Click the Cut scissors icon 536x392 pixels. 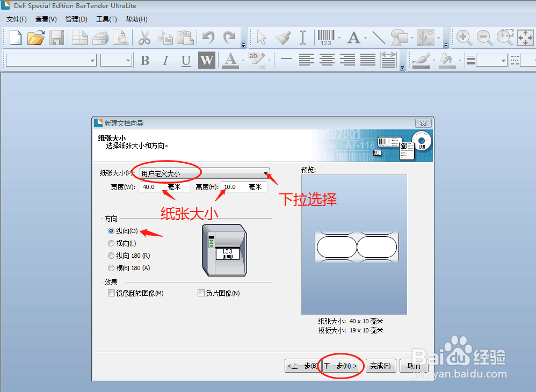(144, 38)
